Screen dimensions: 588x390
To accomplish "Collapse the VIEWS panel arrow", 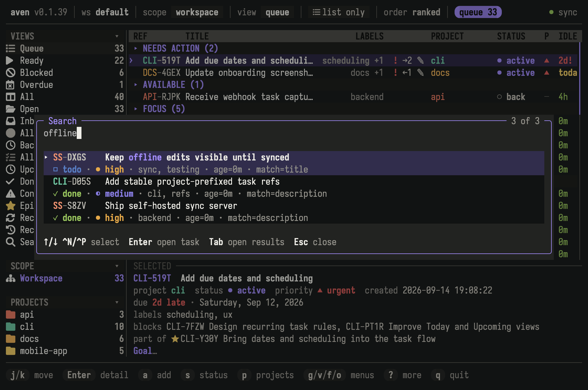I will click(117, 36).
